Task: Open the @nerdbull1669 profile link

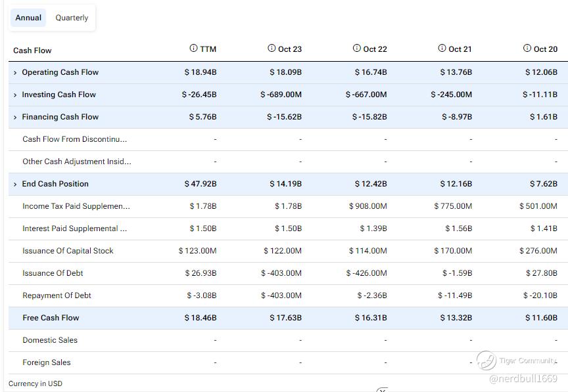Action: coord(523,379)
